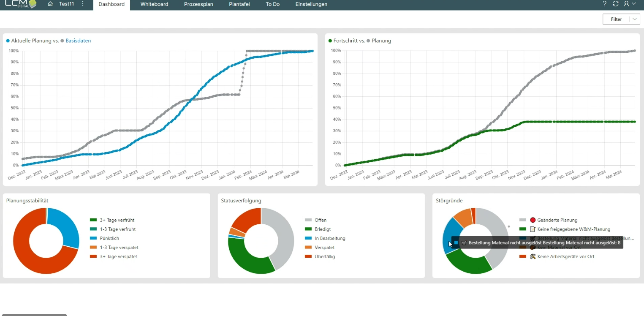Click the red circle icon for Geänderte Planung
The height and width of the screenshot is (316, 644).
pyautogui.click(x=533, y=220)
